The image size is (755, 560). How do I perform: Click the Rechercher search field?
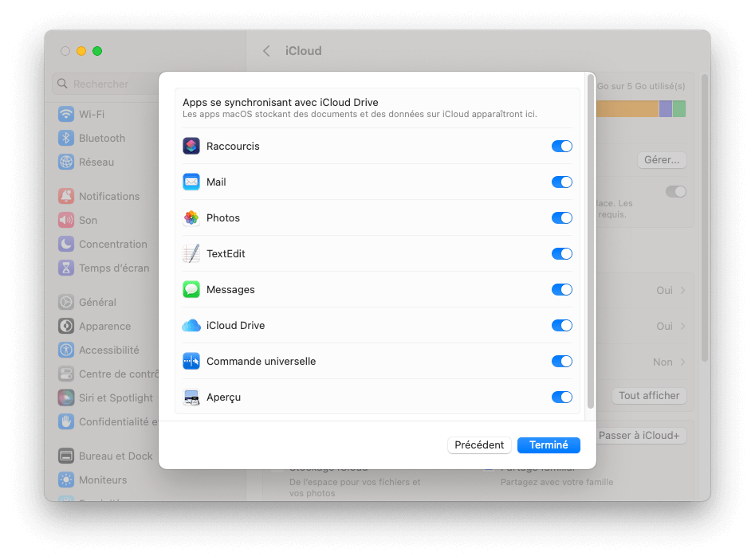tap(106, 84)
